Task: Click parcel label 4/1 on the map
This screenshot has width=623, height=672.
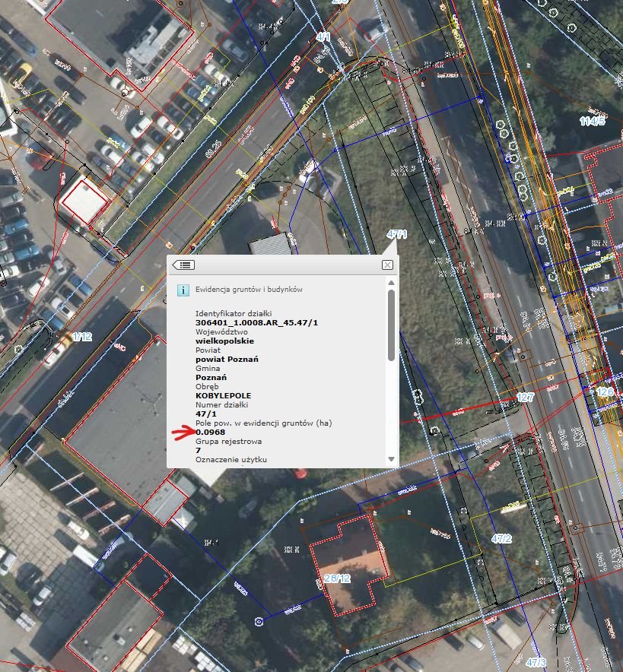Action: 323,36
